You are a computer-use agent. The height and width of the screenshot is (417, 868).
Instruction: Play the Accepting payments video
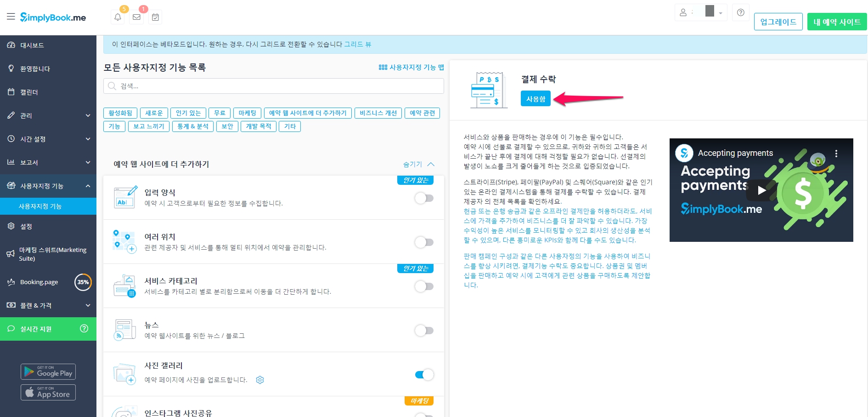pos(761,190)
